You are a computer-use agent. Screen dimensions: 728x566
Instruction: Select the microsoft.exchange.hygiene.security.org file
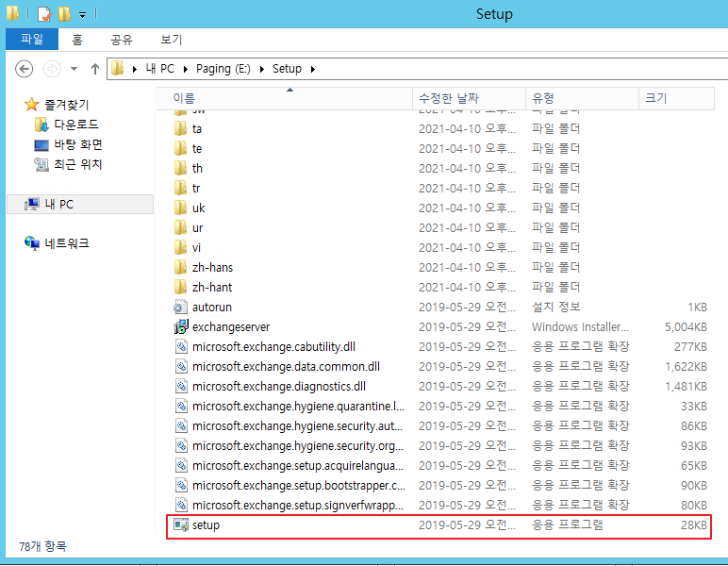tap(298, 446)
